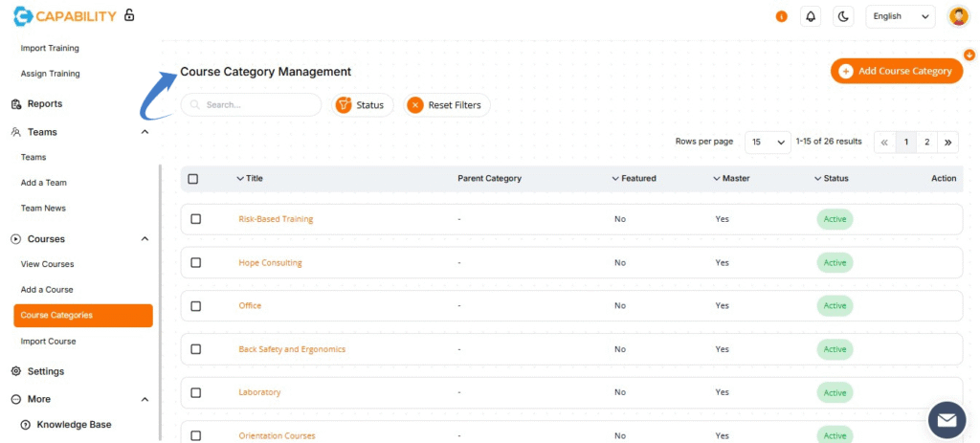Click the Courses play icon

tap(17, 239)
